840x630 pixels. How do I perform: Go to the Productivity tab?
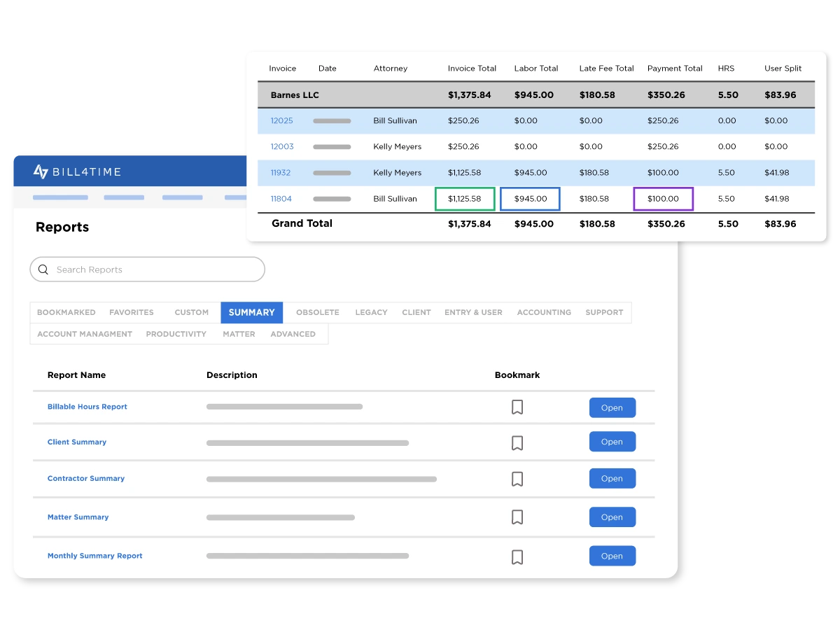[176, 334]
